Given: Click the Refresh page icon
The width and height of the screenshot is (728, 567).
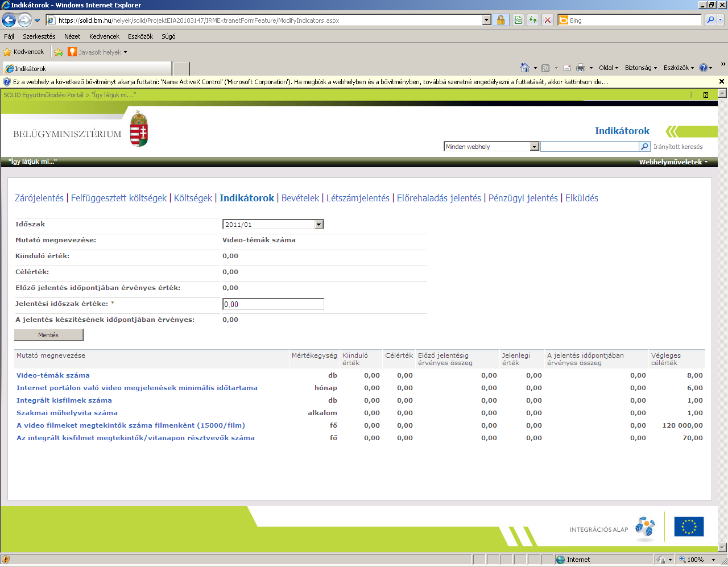Looking at the screenshot, I should click(x=533, y=20).
